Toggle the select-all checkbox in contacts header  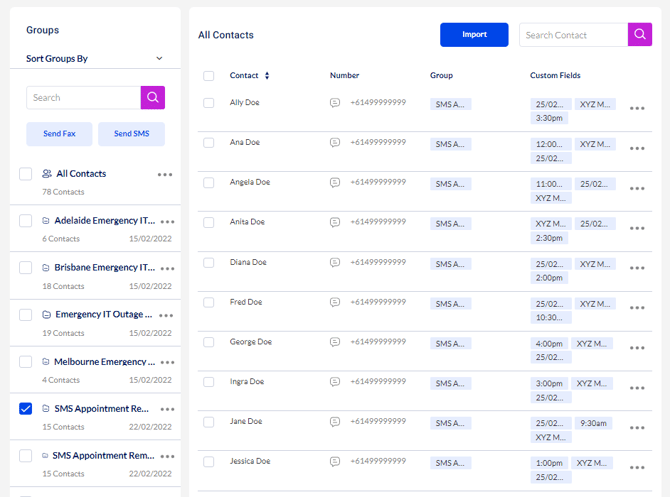tap(209, 76)
